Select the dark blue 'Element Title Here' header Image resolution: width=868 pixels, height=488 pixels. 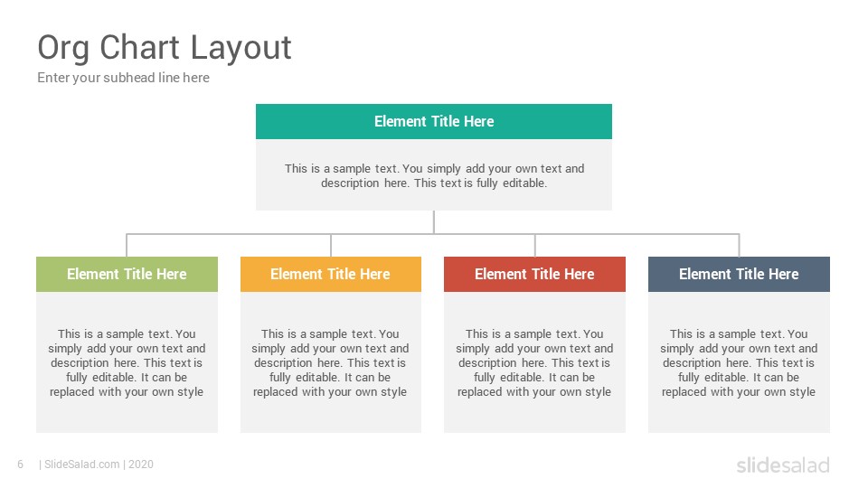pyautogui.click(x=739, y=274)
